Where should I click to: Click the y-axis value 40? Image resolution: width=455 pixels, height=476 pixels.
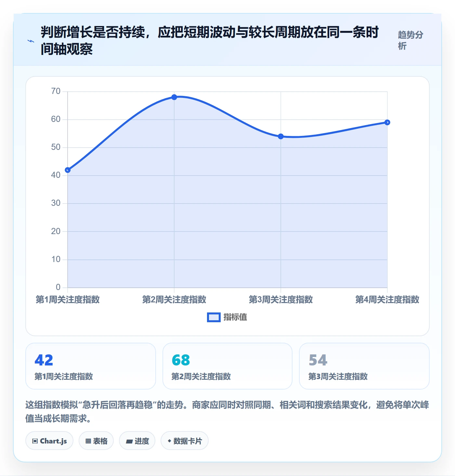click(x=56, y=175)
